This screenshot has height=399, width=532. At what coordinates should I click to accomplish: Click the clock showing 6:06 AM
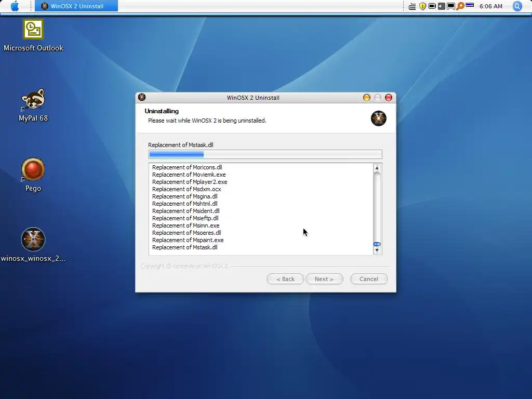tap(490, 6)
